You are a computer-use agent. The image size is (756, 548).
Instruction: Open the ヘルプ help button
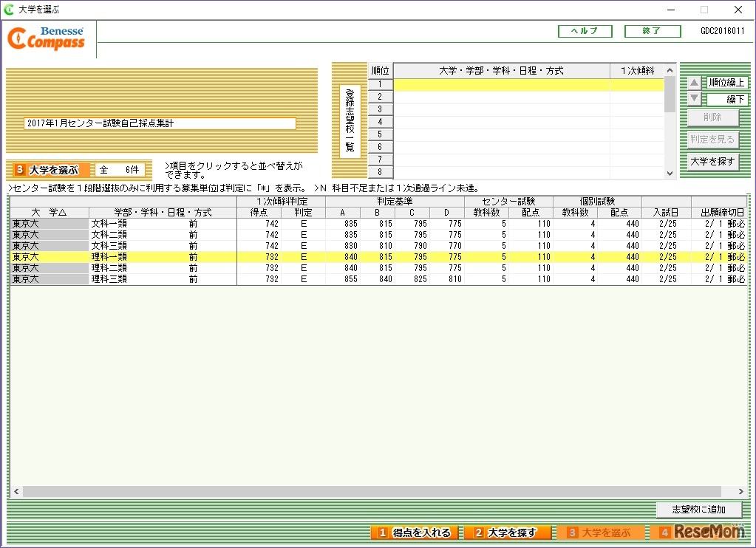(585, 31)
